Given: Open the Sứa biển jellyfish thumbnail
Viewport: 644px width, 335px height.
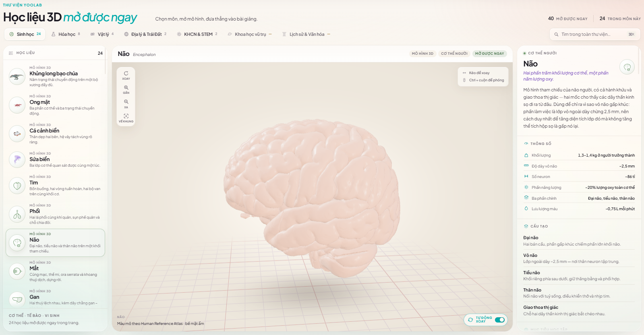Looking at the screenshot, I should [17, 159].
